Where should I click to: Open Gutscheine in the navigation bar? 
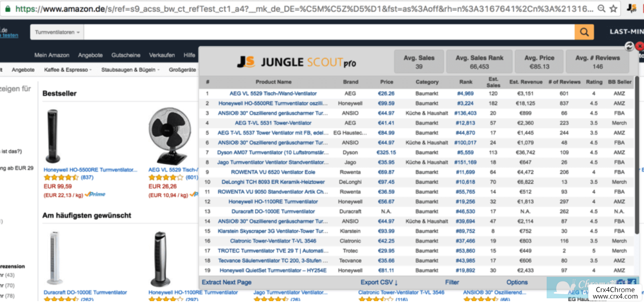(126, 55)
